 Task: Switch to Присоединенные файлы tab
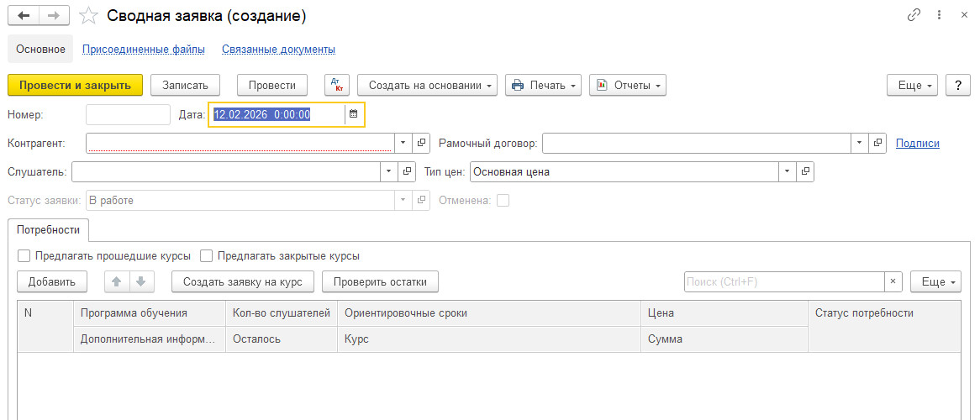coord(144,50)
